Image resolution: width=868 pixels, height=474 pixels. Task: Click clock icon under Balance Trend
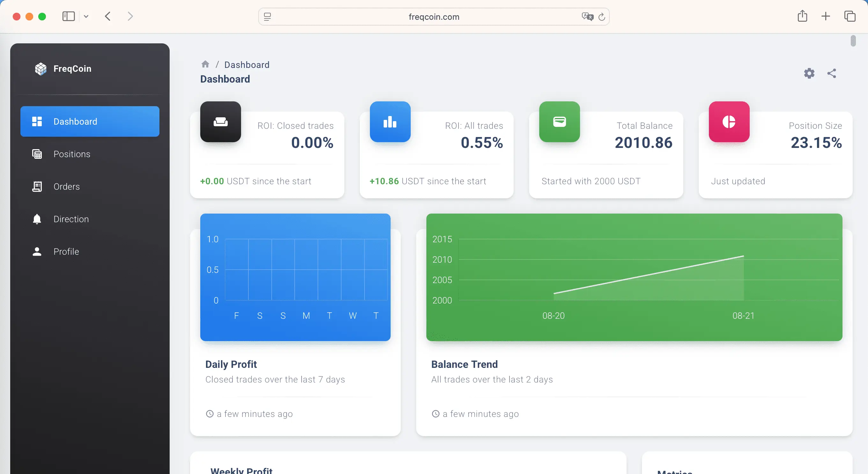436,414
